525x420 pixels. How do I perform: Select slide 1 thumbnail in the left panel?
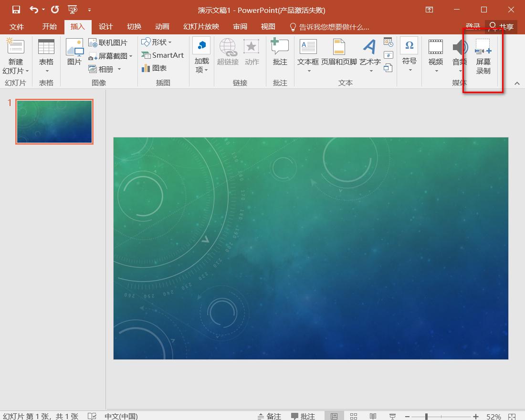54,122
